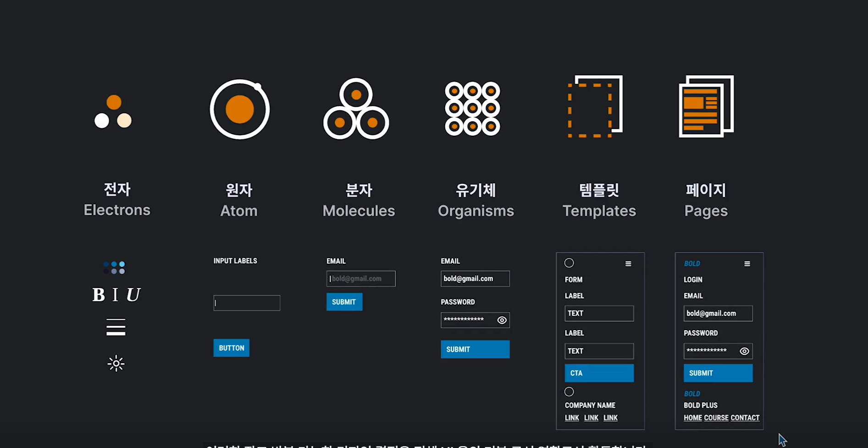Click the empty input field under Atom
868x448 pixels.
click(x=247, y=303)
